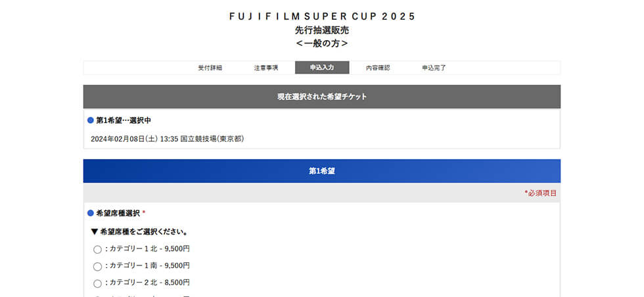Switch to the 申込完了 step
The width and height of the screenshot is (644, 297).
434,68
